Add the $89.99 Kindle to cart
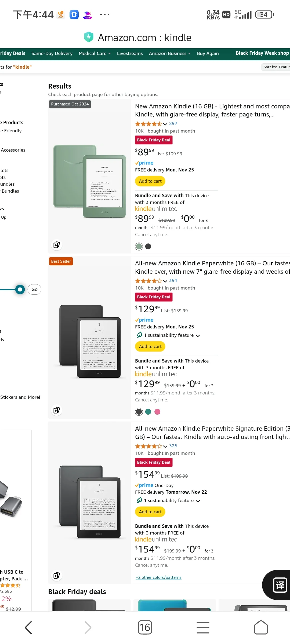Screen dimensions: 290x644 pos(150,181)
